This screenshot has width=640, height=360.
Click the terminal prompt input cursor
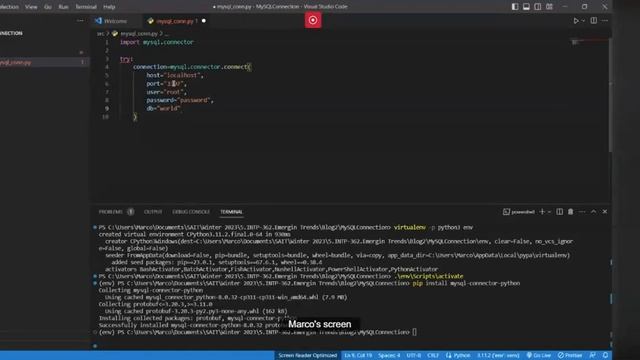pos(414,332)
